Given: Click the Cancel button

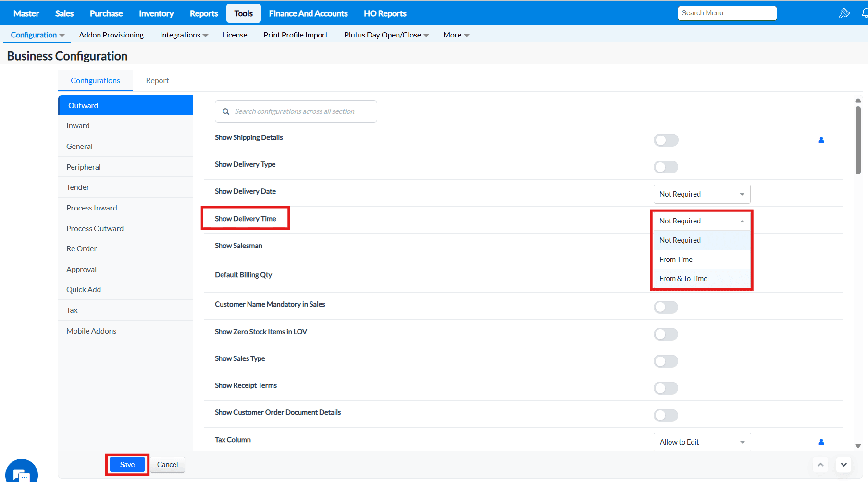Looking at the screenshot, I should [x=167, y=465].
